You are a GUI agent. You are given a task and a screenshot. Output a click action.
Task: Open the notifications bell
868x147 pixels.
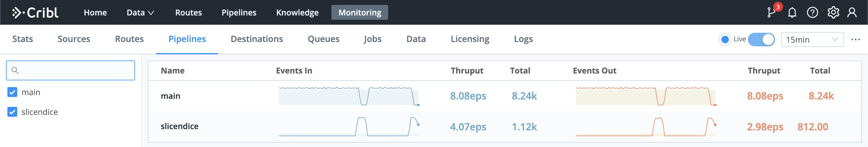[792, 13]
